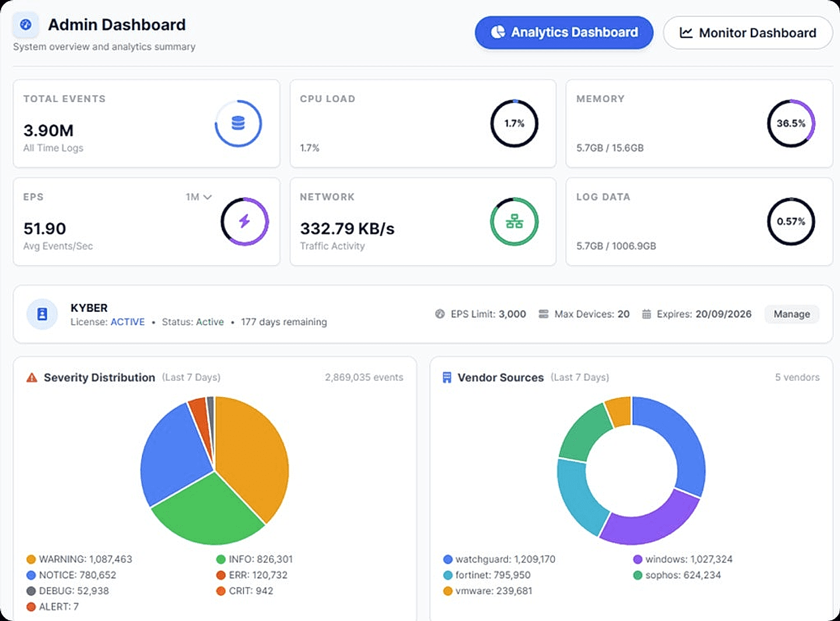
Task: Click the "332.79 KB/s" network value
Action: pyautogui.click(x=347, y=229)
